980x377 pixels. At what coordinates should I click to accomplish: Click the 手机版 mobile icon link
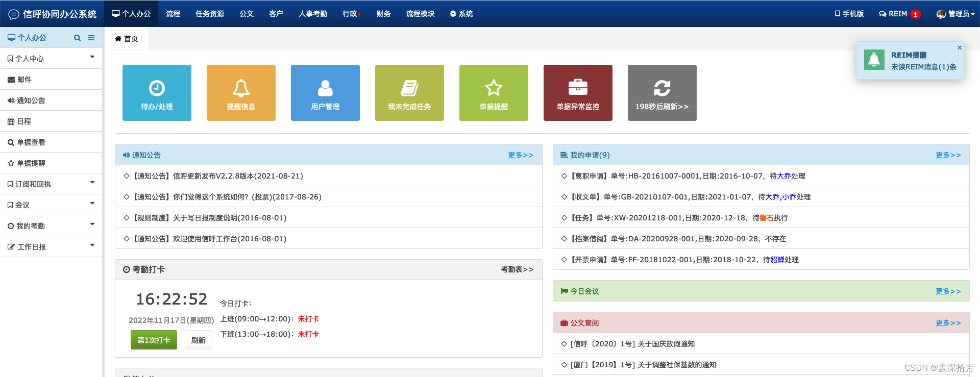click(x=849, y=14)
